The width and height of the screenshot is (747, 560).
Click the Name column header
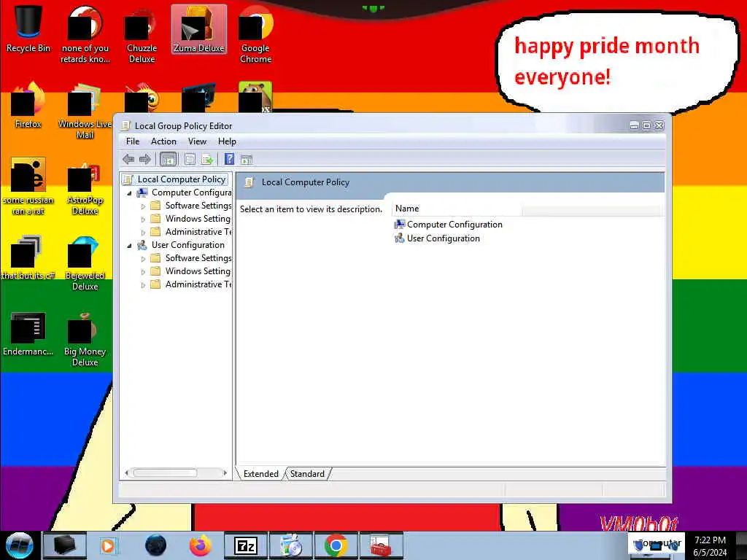[457, 209]
